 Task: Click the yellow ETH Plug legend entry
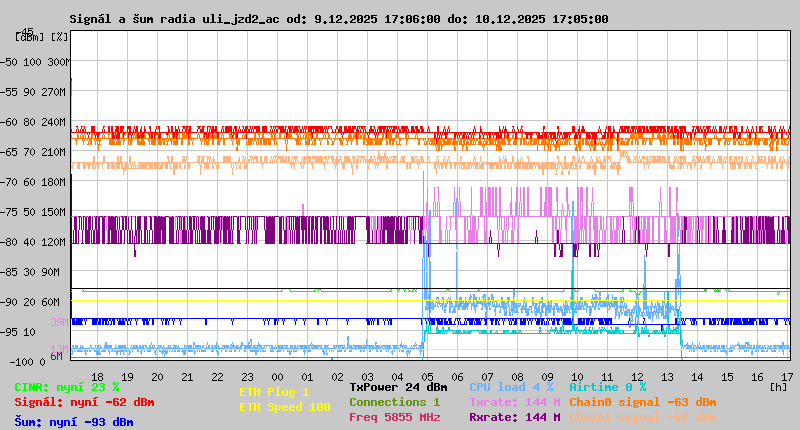tap(274, 392)
